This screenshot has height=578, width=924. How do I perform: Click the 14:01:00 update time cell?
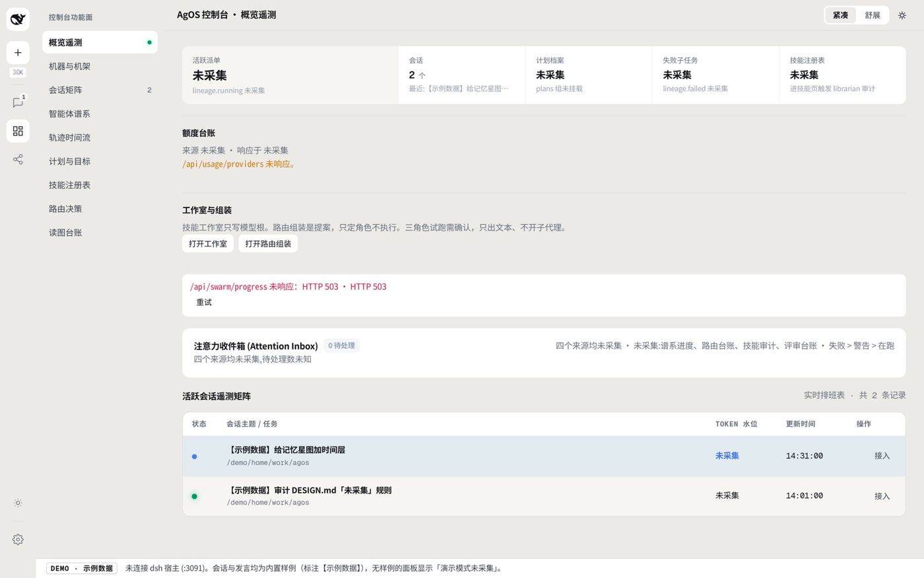[x=805, y=495]
